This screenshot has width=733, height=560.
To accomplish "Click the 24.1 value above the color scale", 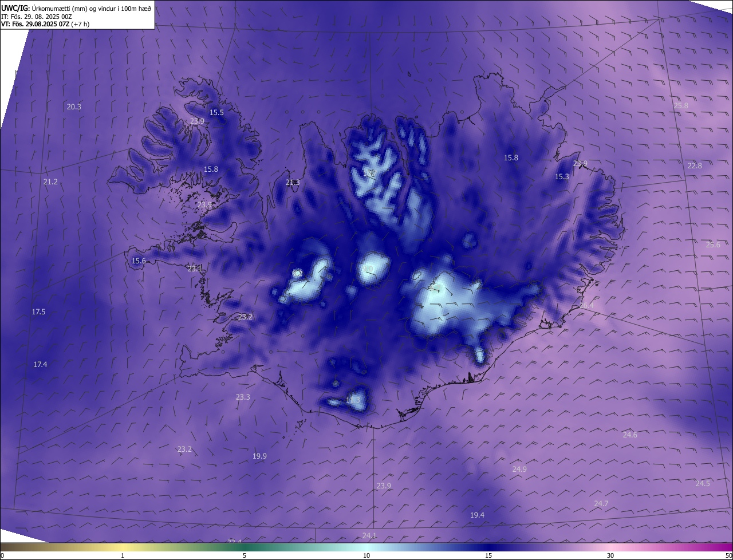I will tap(369, 535).
